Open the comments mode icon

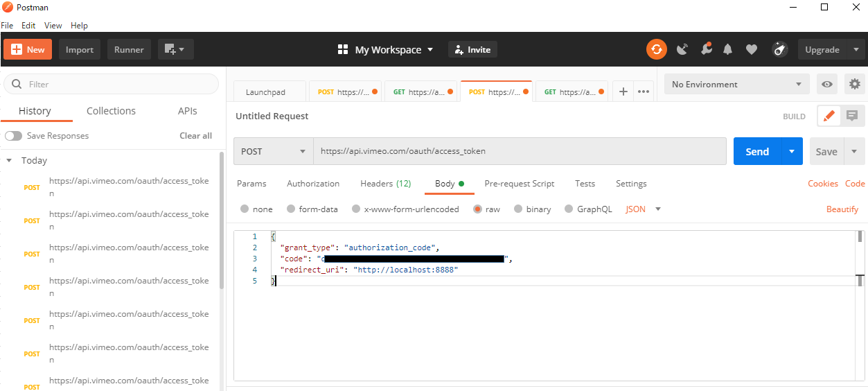click(852, 116)
